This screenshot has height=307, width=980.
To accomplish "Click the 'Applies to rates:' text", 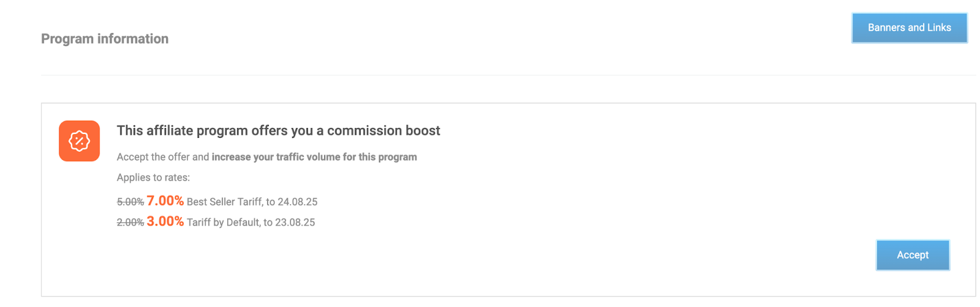I will (x=153, y=178).
